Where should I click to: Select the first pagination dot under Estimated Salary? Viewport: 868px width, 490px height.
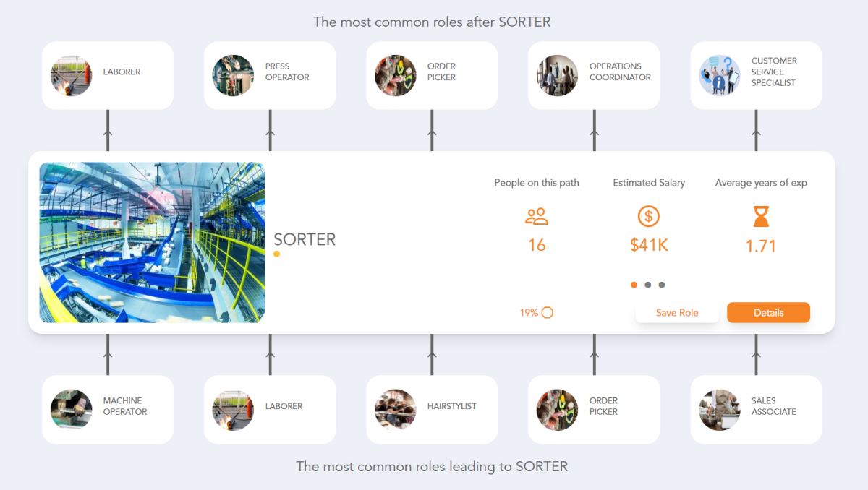click(x=634, y=285)
